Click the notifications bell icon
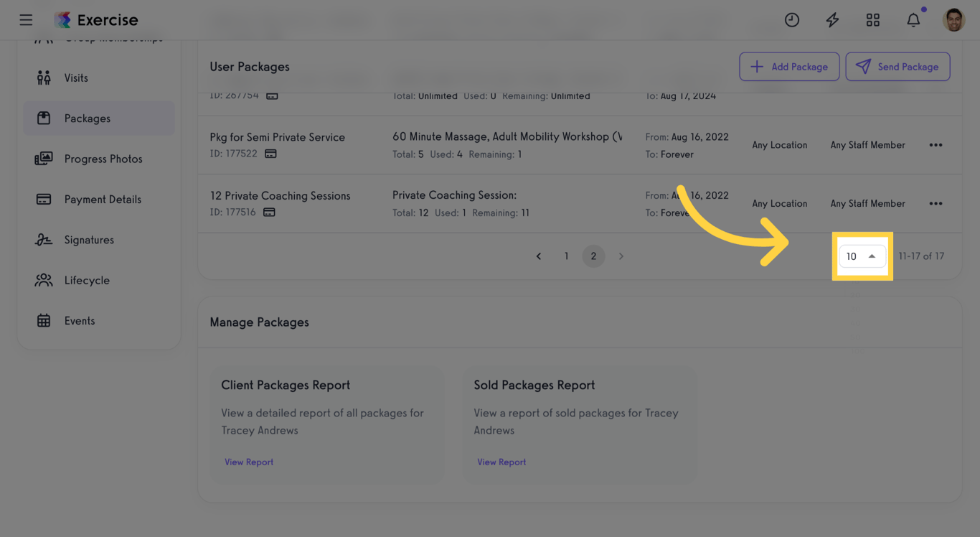This screenshot has height=537, width=980. 913,20
